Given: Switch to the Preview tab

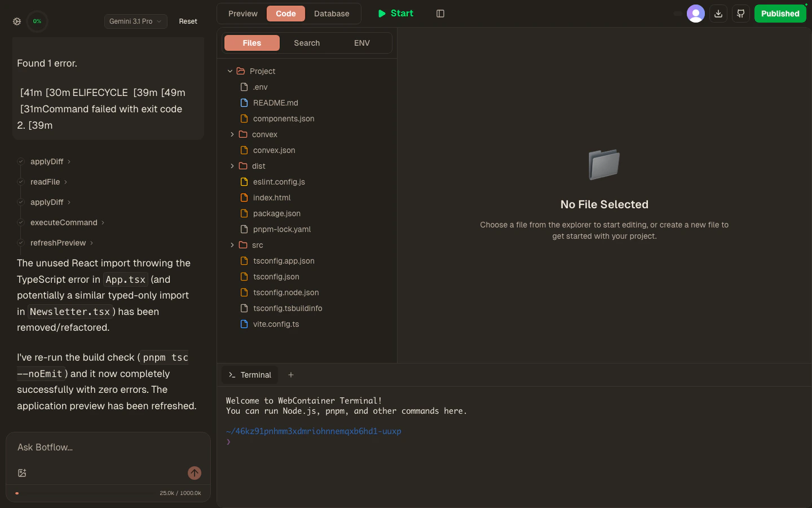Looking at the screenshot, I should pos(243,14).
